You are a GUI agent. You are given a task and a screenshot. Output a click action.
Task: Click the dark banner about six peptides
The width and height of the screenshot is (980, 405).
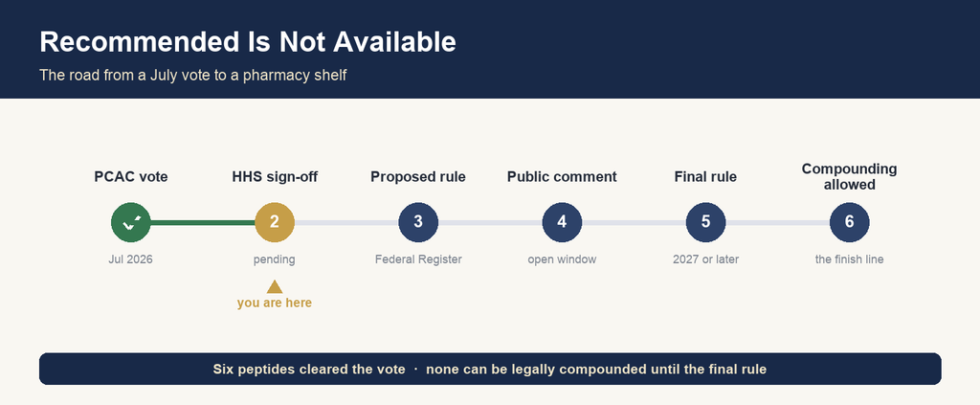click(x=490, y=369)
